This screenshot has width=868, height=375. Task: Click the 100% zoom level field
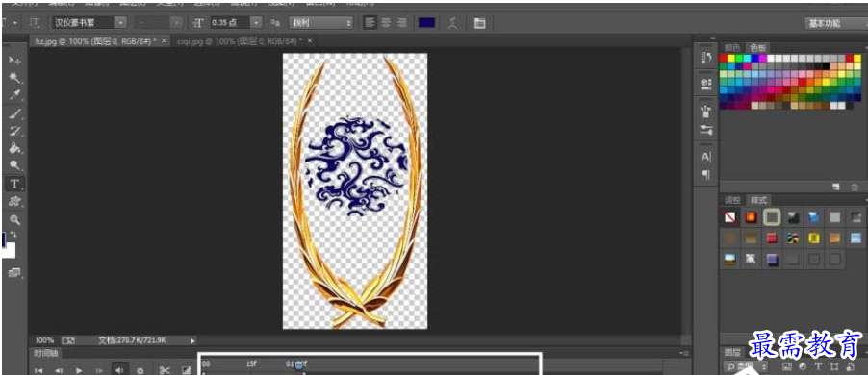coord(45,340)
